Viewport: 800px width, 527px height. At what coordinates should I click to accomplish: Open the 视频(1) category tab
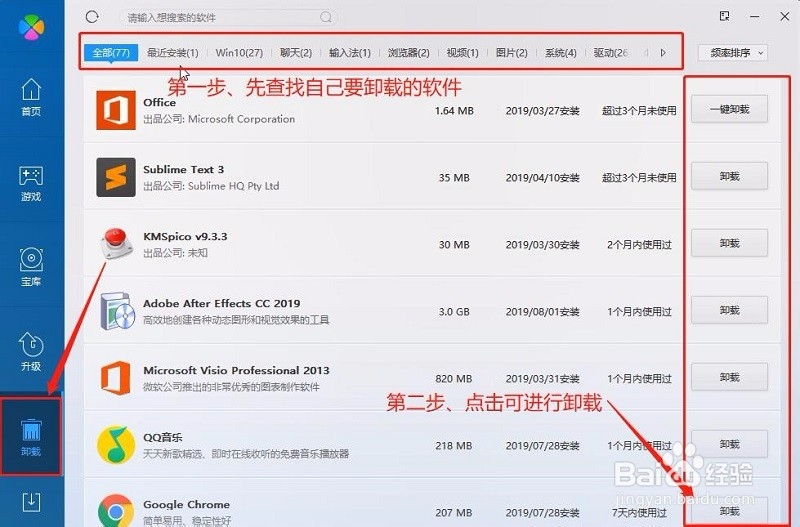(462, 53)
